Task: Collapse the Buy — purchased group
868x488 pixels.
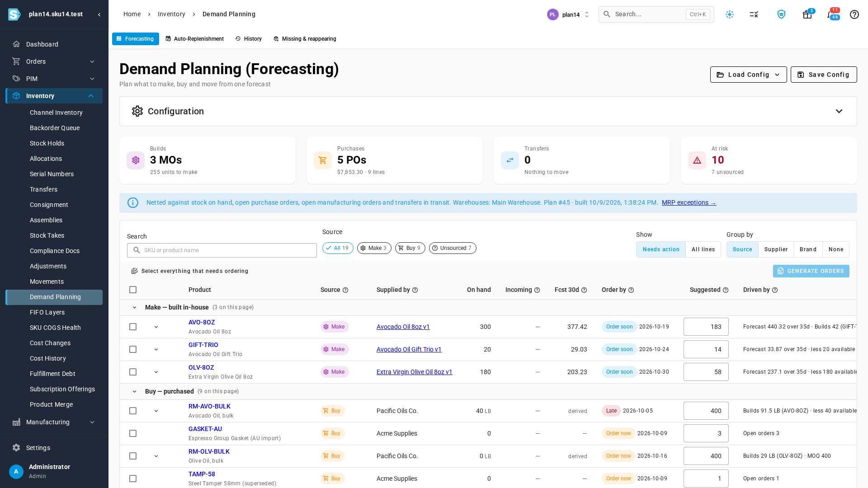Action: 134,391
